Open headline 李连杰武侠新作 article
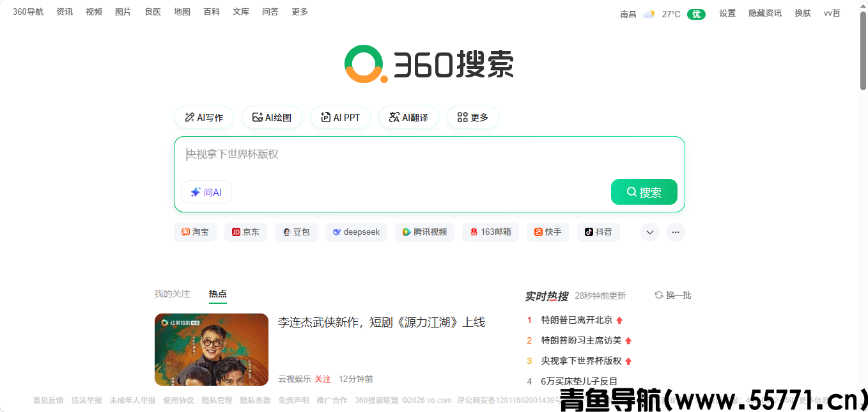868x412 pixels. (382, 322)
